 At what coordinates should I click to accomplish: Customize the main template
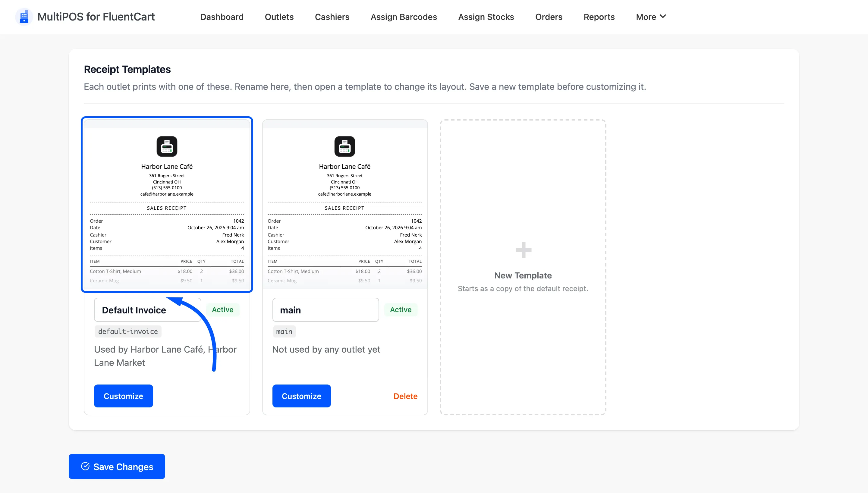(301, 396)
